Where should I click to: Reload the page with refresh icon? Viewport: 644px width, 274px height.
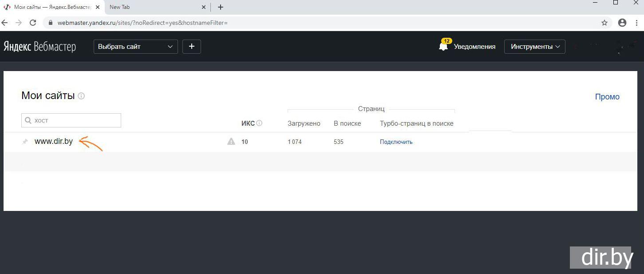pos(33,23)
